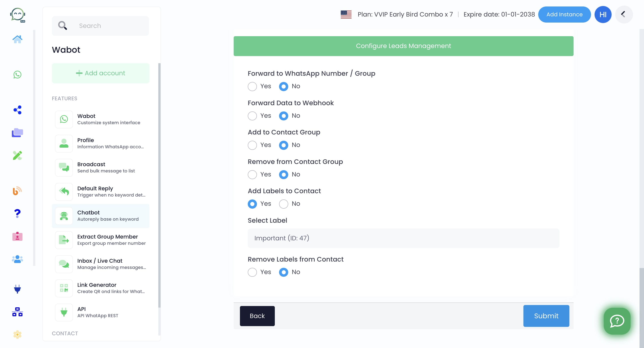Select No for Add Labels to Contact
This screenshot has width=644, height=348.
click(284, 204)
